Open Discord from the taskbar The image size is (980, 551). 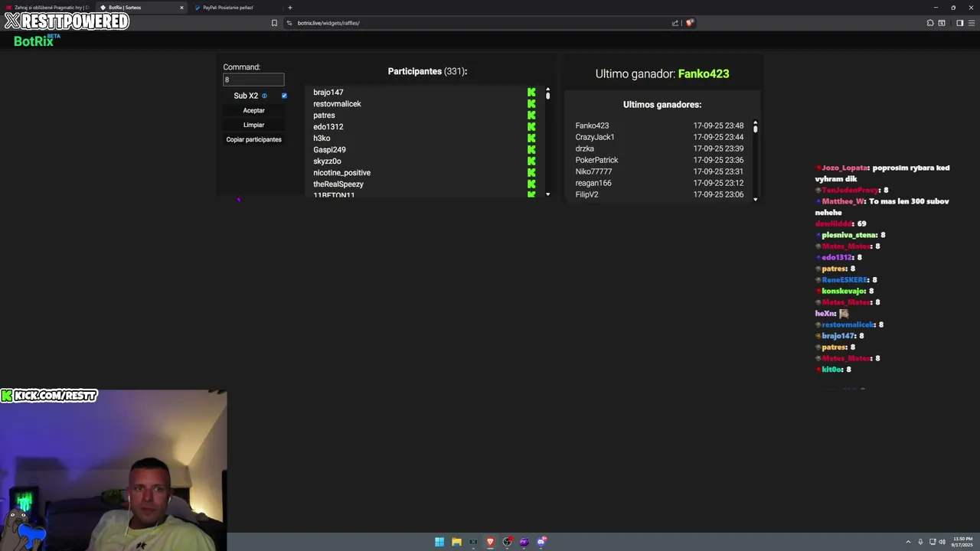coord(541,542)
